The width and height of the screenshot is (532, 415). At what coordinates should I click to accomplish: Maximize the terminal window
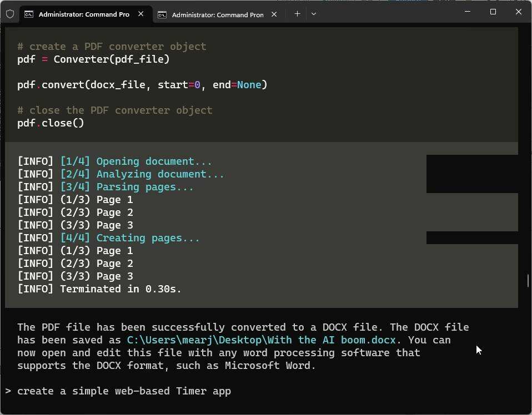click(493, 12)
